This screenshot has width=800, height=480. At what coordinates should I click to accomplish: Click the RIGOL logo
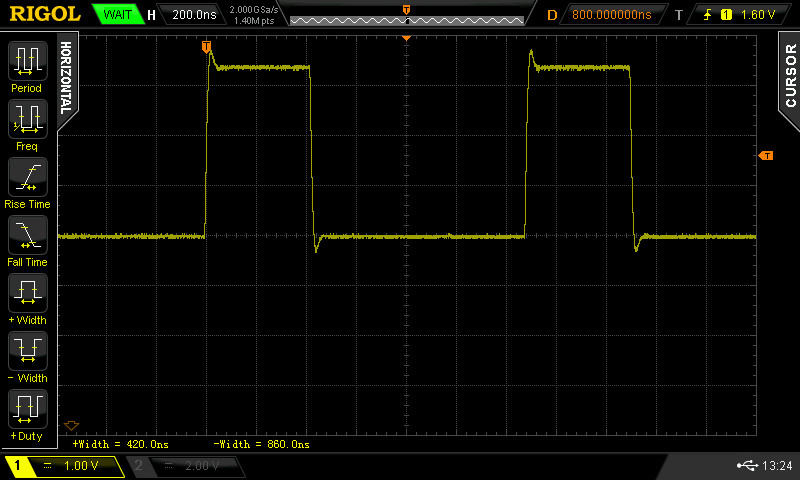44,14
